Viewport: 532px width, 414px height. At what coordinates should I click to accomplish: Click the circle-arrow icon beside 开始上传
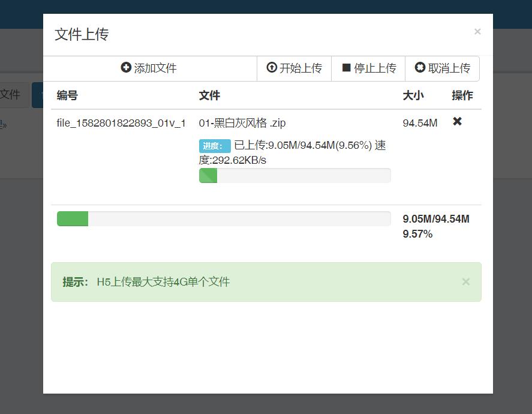pos(272,68)
